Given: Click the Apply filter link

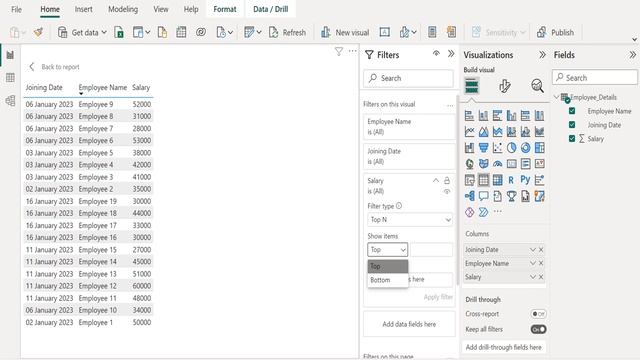Looking at the screenshot, I should (438, 297).
